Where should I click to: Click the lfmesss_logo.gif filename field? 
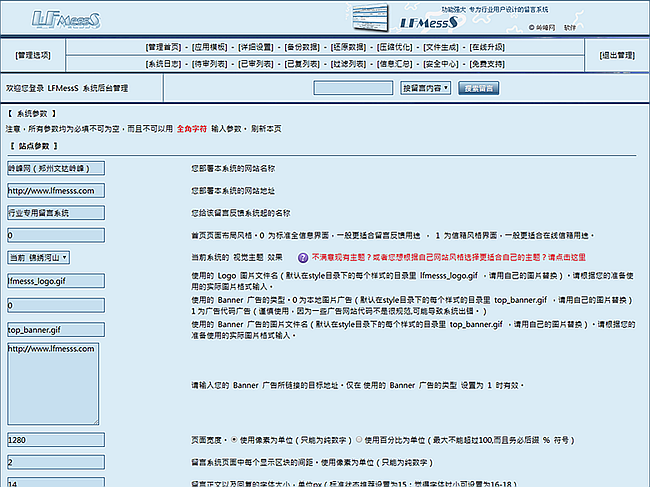click(55, 284)
